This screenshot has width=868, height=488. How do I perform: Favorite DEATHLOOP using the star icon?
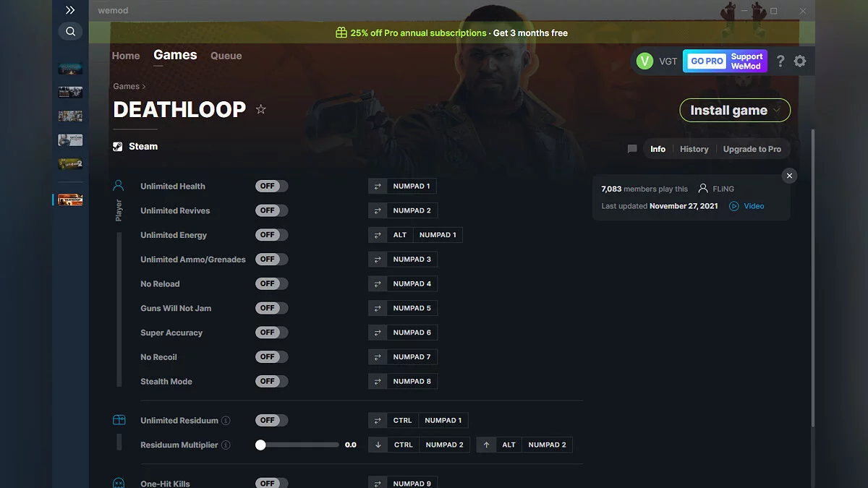[x=260, y=109]
